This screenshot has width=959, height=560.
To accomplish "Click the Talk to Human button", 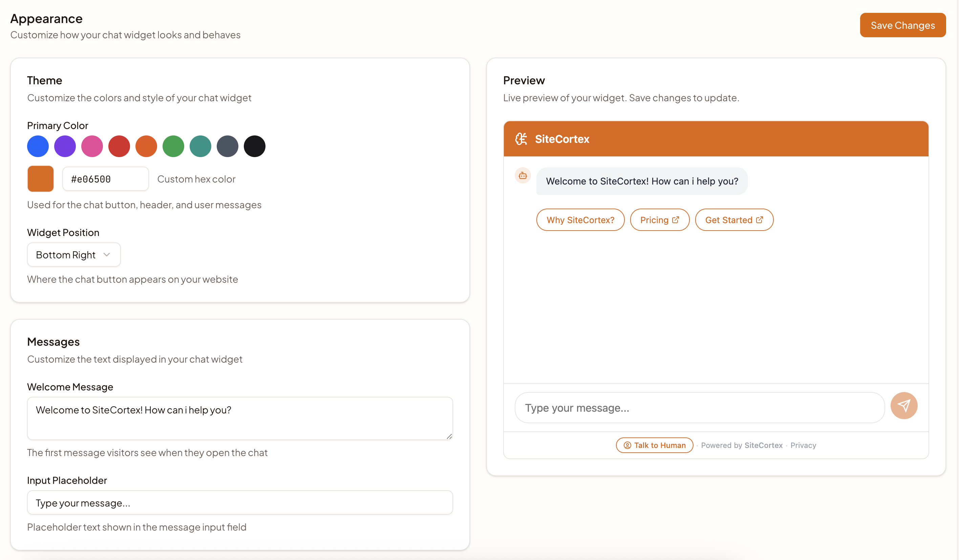I will pyautogui.click(x=654, y=445).
